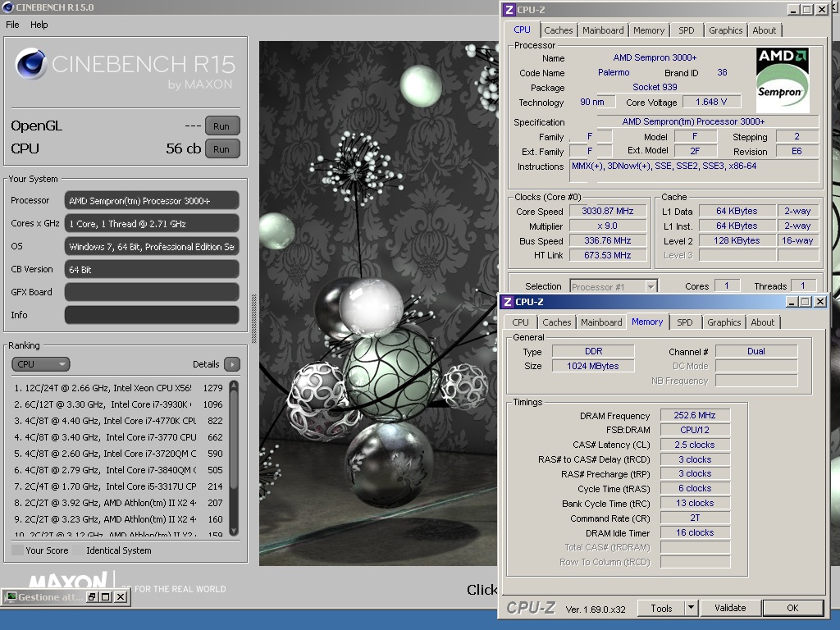
Task: Click the Details arrow button in Ranking
Action: tap(232, 364)
